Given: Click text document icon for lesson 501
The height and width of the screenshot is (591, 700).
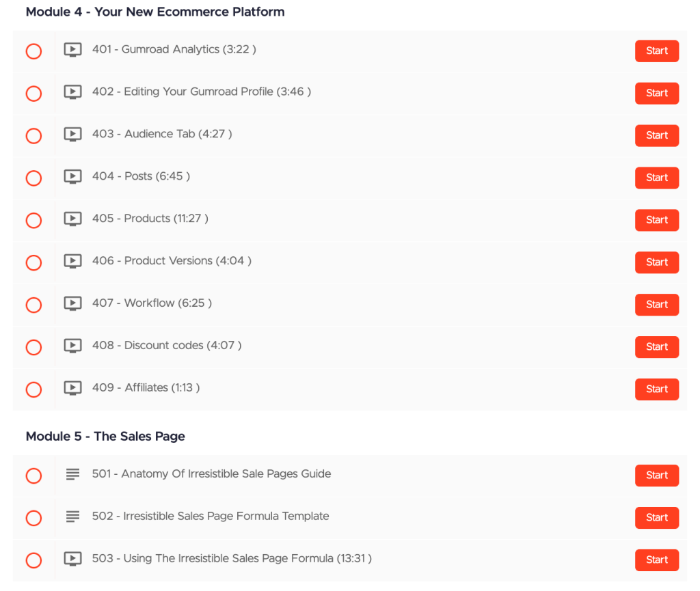Looking at the screenshot, I should [x=72, y=474].
